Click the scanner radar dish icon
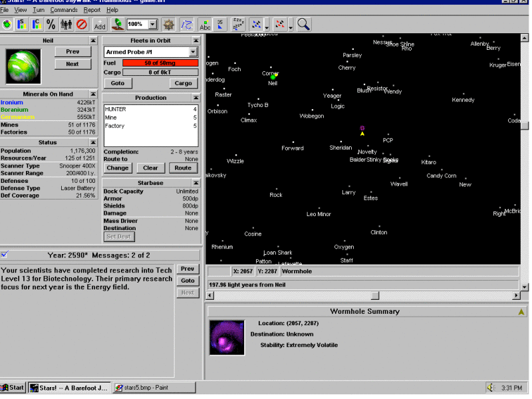The width and height of the screenshot is (532, 399). click(118, 25)
